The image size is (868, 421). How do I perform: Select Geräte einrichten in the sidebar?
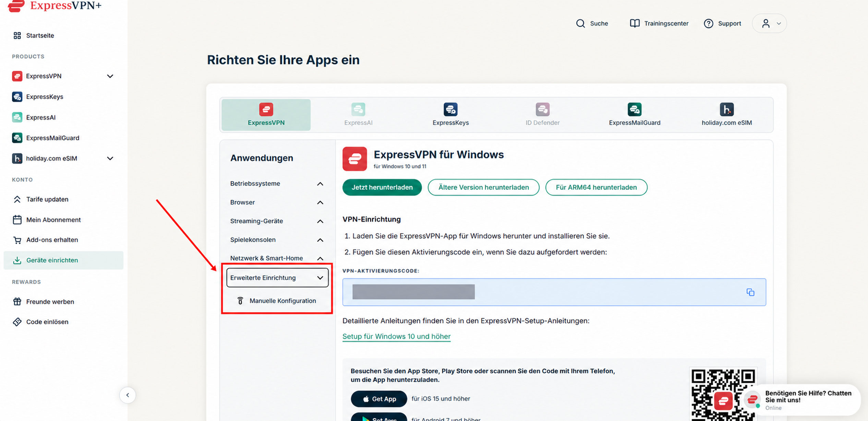point(63,260)
